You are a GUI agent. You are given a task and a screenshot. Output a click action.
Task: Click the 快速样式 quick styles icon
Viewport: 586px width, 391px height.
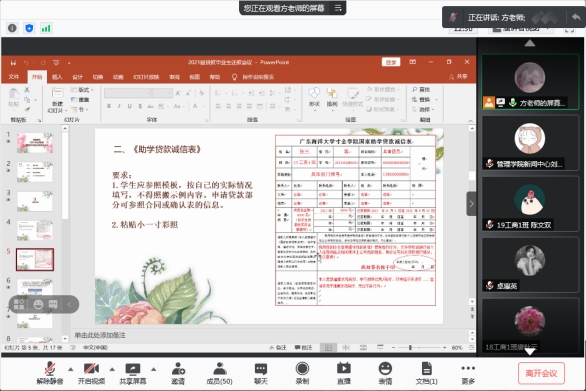point(352,97)
